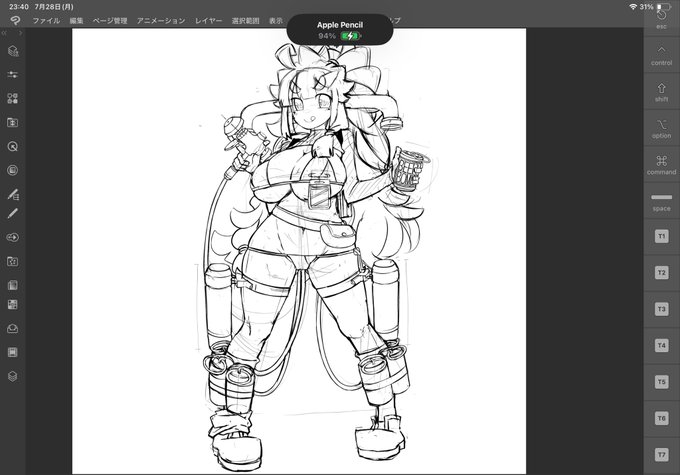Image resolution: width=680 pixels, height=475 pixels.
Task: Open the shapes grid sub tool palette icon
Action: click(13, 98)
